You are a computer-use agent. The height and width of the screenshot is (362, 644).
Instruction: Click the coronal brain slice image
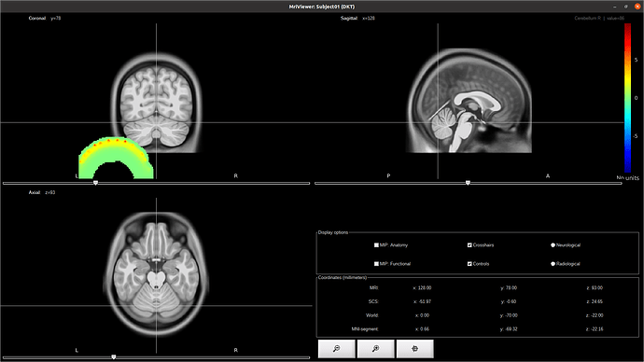click(x=156, y=103)
